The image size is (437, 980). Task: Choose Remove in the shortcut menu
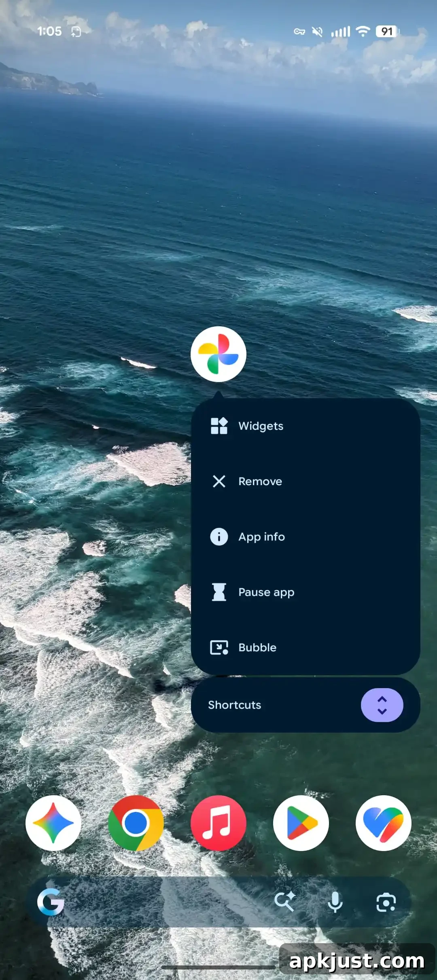[x=305, y=481]
